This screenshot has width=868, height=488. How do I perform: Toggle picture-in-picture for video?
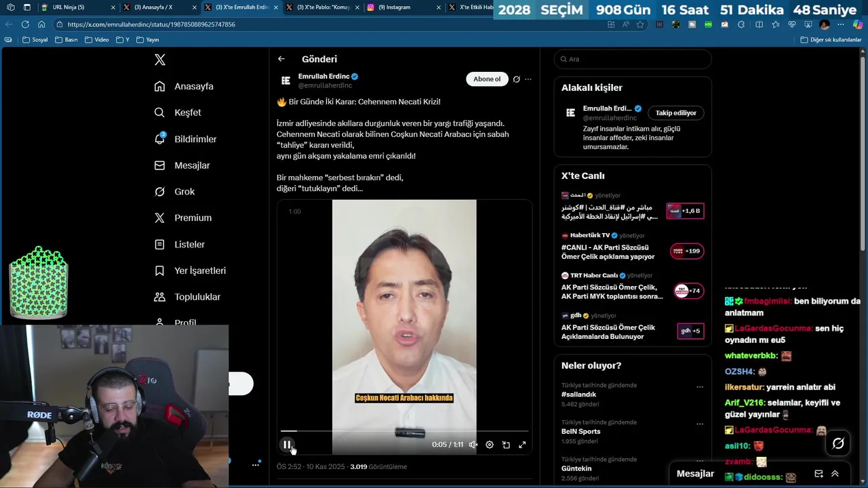click(x=506, y=445)
